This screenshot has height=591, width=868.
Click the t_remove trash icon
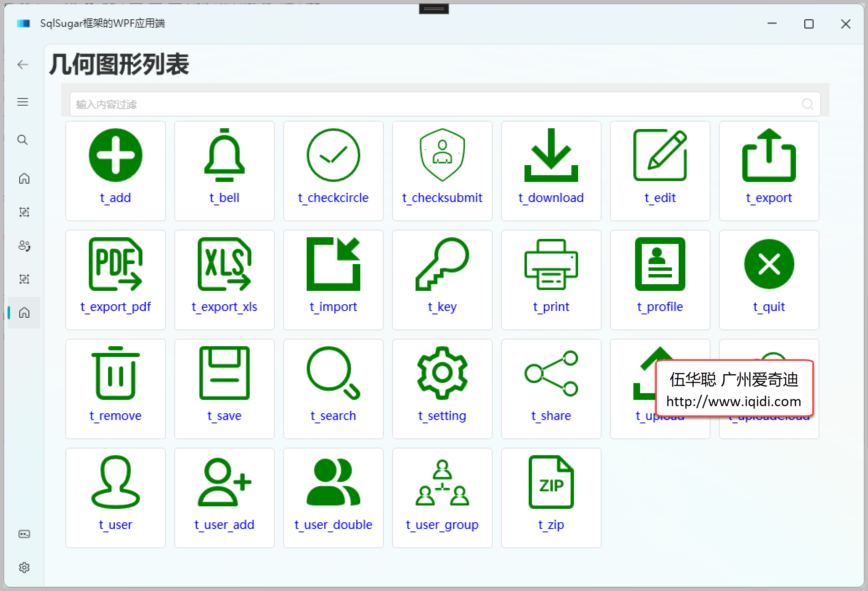point(115,373)
